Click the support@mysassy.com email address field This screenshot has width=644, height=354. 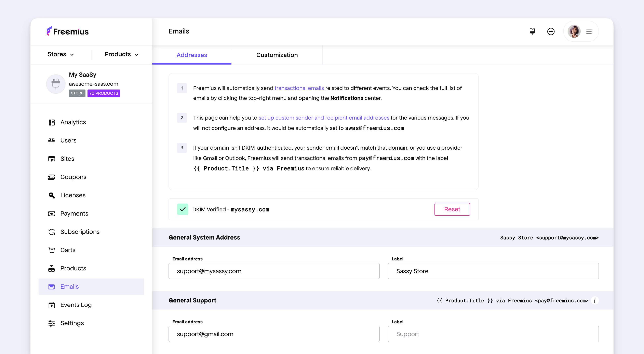274,271
